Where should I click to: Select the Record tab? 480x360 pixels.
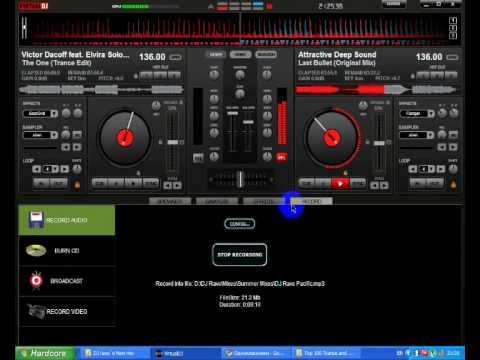tap(311, 201)
